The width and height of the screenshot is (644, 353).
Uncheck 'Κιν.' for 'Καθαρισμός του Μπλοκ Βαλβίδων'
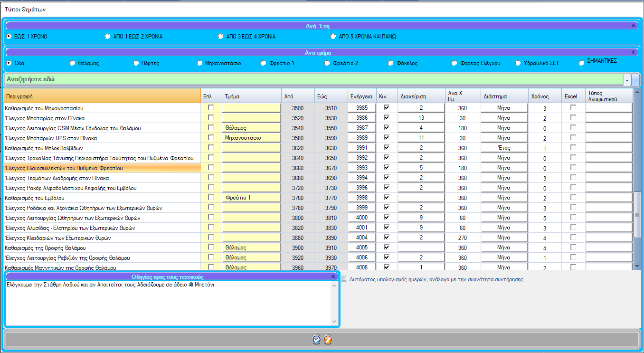point(387,148)
